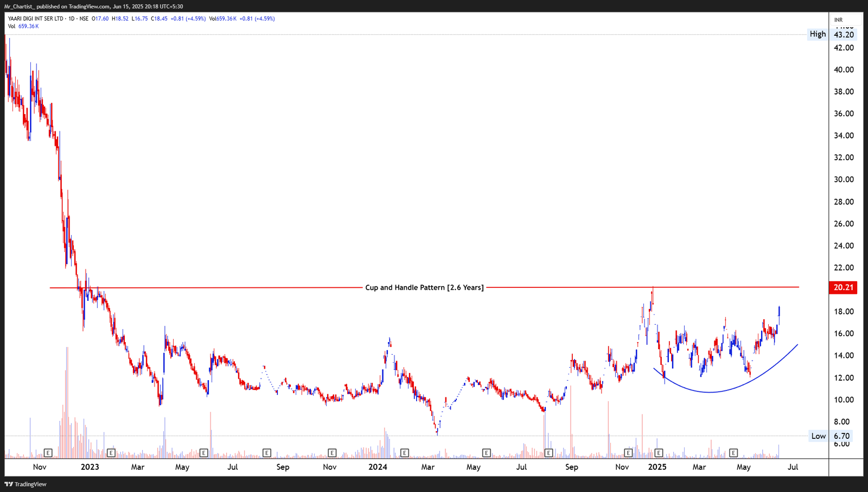This screenshot has height=492, width=868.
Task: Select the Cup and Handle Pattern text label
Action: coord(425,287)
